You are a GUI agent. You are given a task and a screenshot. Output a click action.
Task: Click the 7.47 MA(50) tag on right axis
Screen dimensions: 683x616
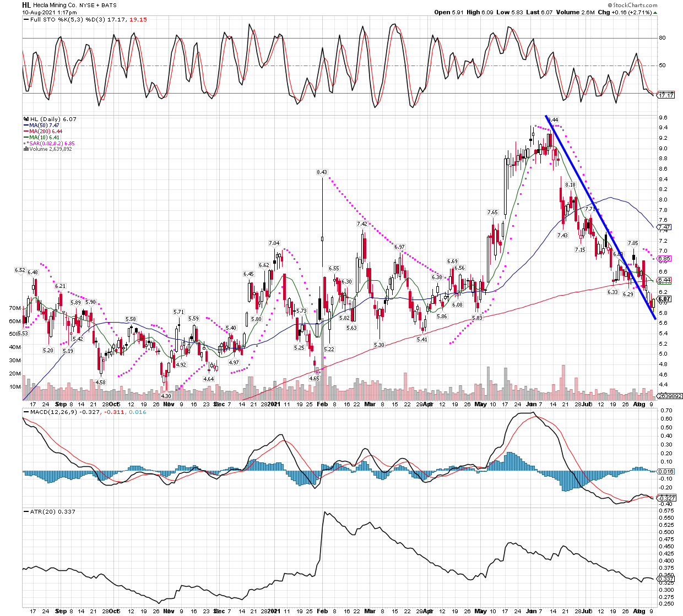pyautogui.click(x=665, y=227)
